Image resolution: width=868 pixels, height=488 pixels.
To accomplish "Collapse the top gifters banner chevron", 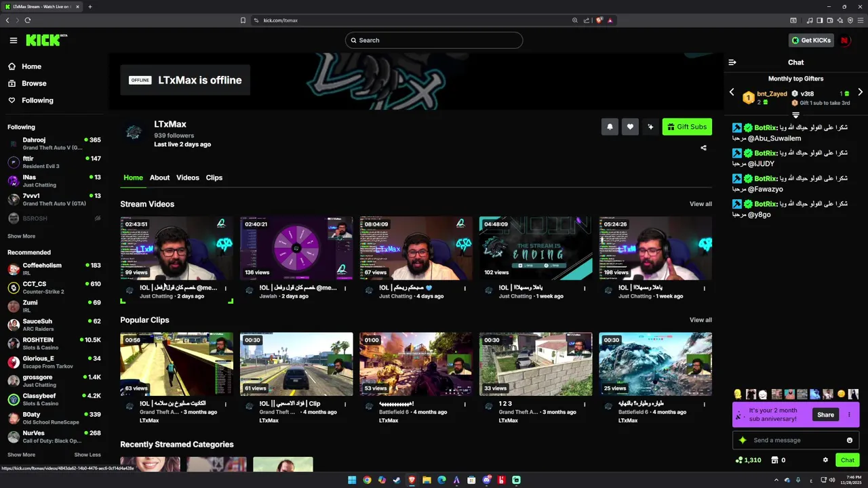I will point(796,115).
